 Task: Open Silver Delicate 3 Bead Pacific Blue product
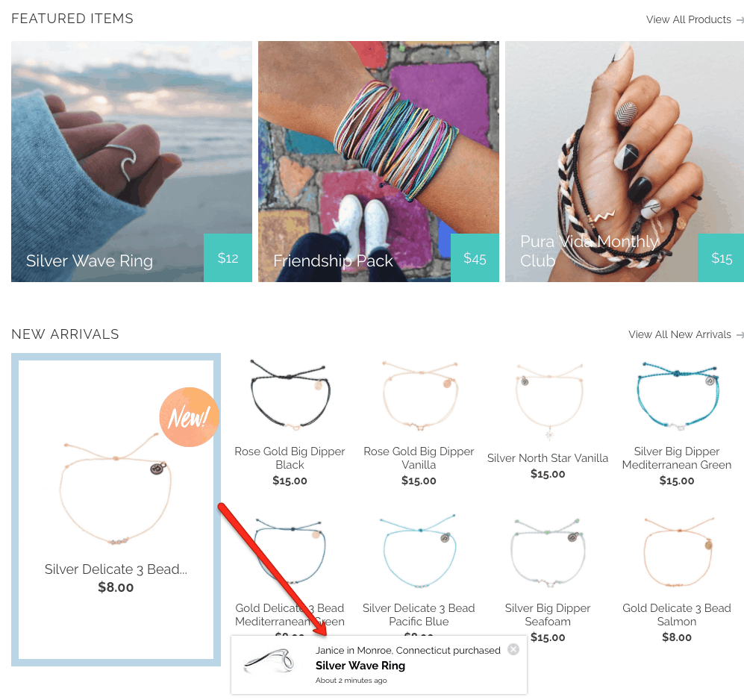point(419,615)
